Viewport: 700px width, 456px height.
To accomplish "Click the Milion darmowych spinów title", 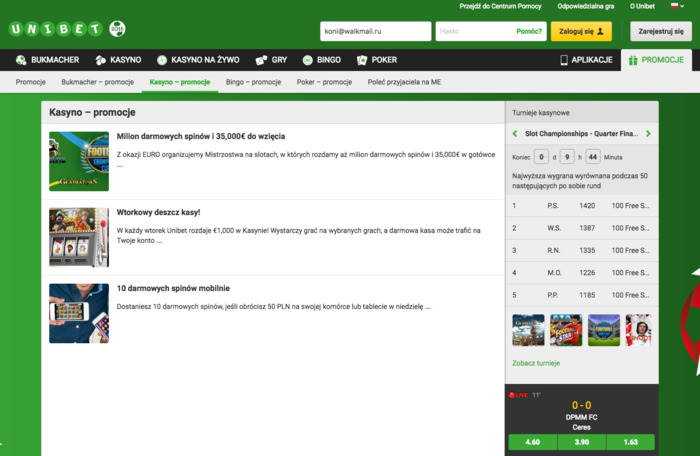I will 201,136.
